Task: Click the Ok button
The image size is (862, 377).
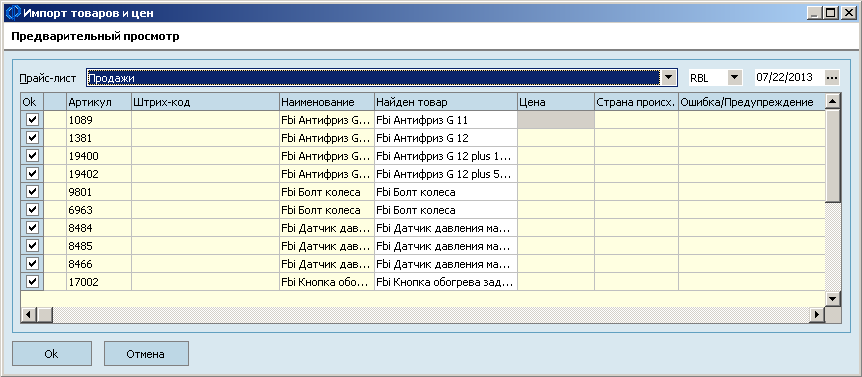Action: pos(51,354)
